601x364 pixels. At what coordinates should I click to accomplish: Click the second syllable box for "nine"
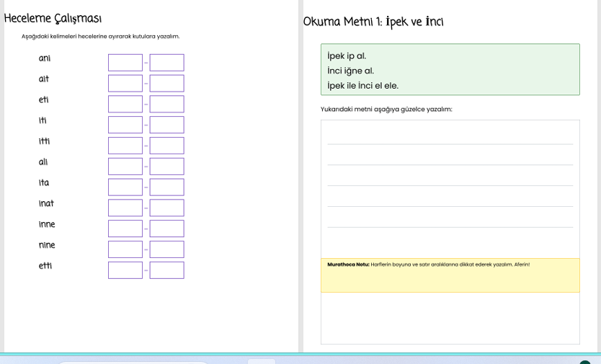[166, 249]
